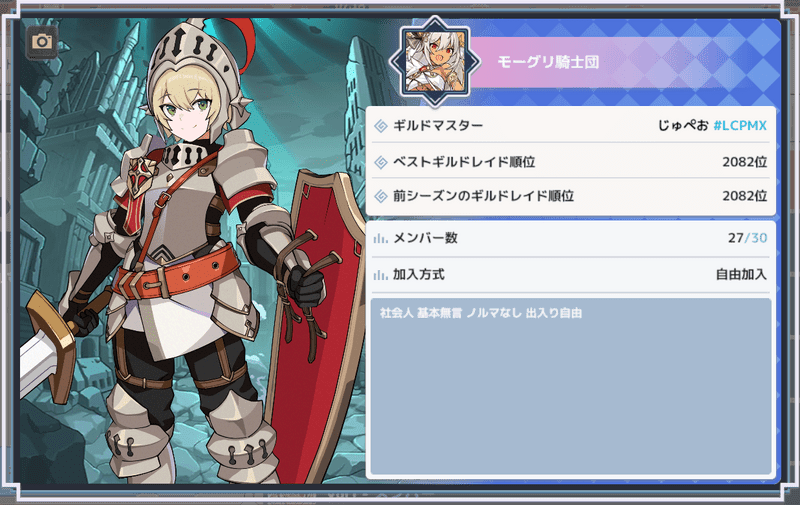Image resolution: width=800 pixels, height=505 pixels.
Task: Select the guild master name じゅぺお
Action: pos(683,125)
